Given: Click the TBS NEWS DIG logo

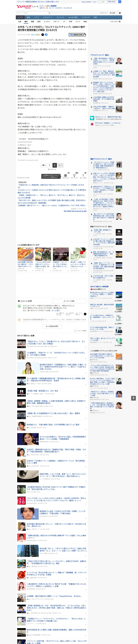Looking at the screenshot, I should coord(77,35).
